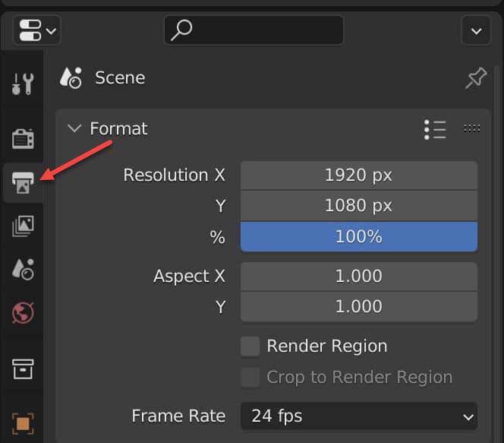The width and height of the screenshot is (504, 443).
Task: Open the Collection properties tab
Action: coord(23,369)
